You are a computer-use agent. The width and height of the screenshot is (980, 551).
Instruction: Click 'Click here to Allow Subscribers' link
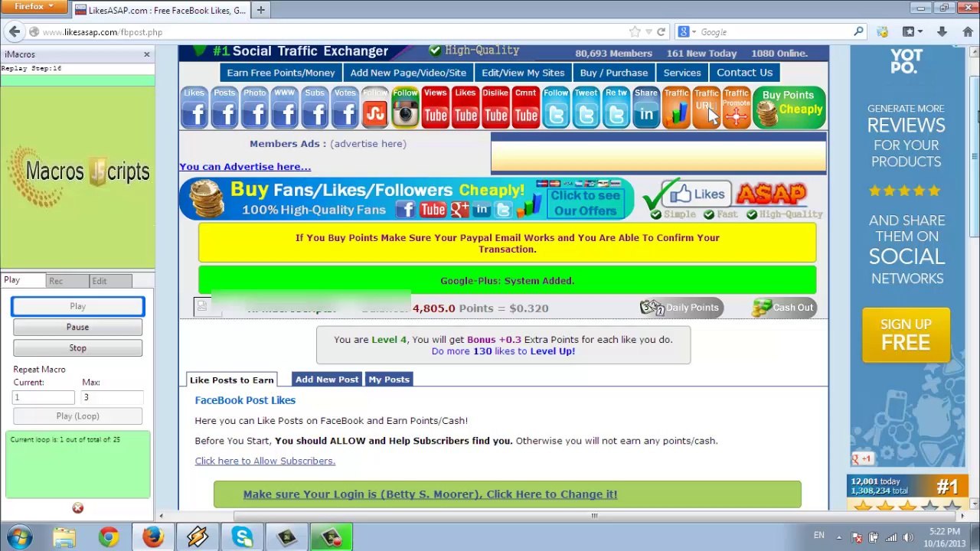(x=265, y=461)
